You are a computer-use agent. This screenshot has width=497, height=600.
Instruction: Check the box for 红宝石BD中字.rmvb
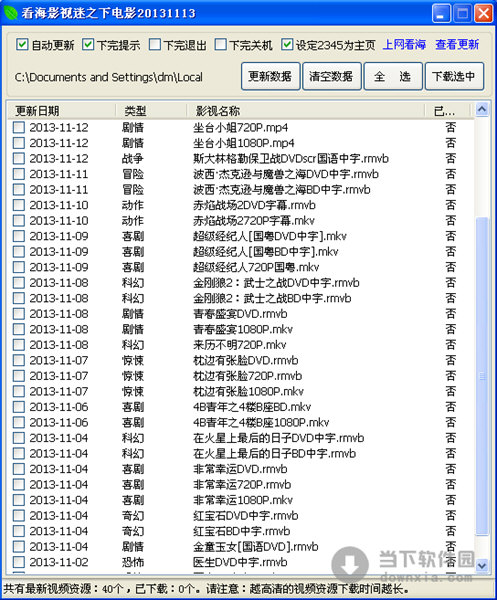pos(19,531)
